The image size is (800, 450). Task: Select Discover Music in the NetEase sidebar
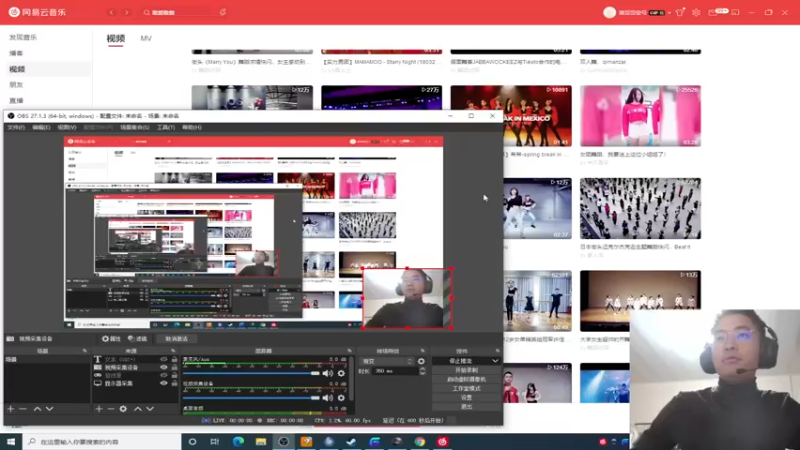(23, 37)
